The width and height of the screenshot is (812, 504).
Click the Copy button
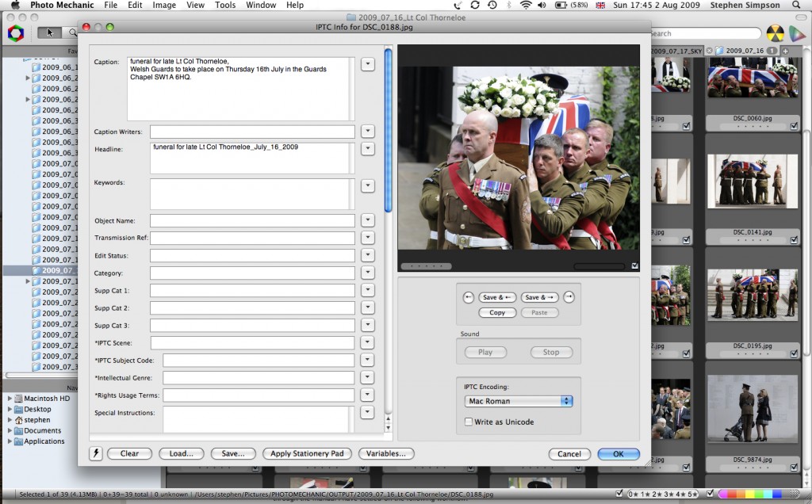497,312
